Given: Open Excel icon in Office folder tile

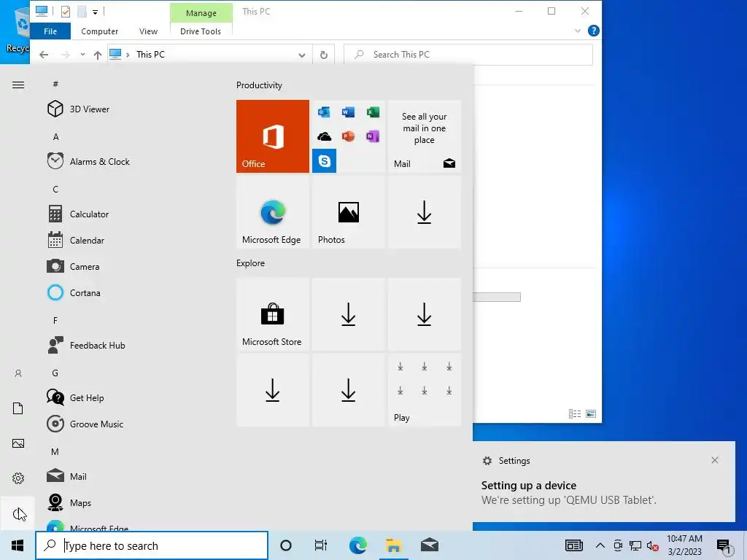Looking at the screenshot, I should pyautogui.click(x=373, y=112).
